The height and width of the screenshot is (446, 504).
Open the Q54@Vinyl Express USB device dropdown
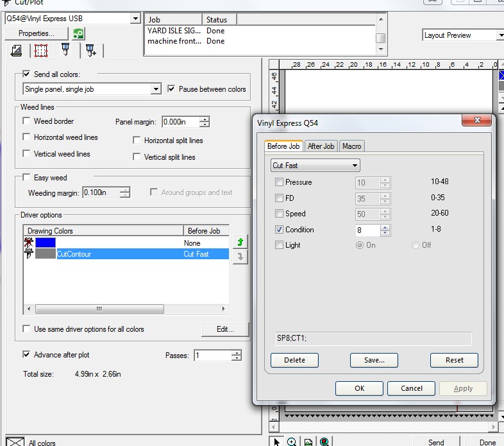click(135, 19)
